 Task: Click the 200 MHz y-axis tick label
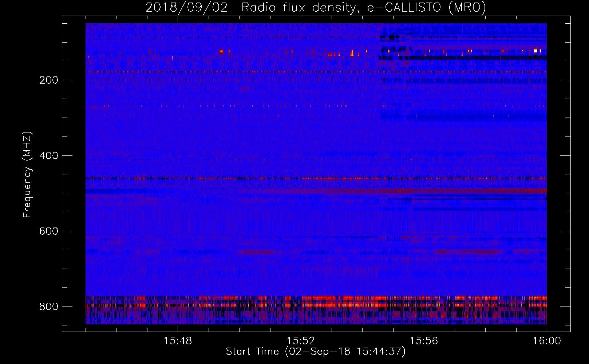click(49, 80)
